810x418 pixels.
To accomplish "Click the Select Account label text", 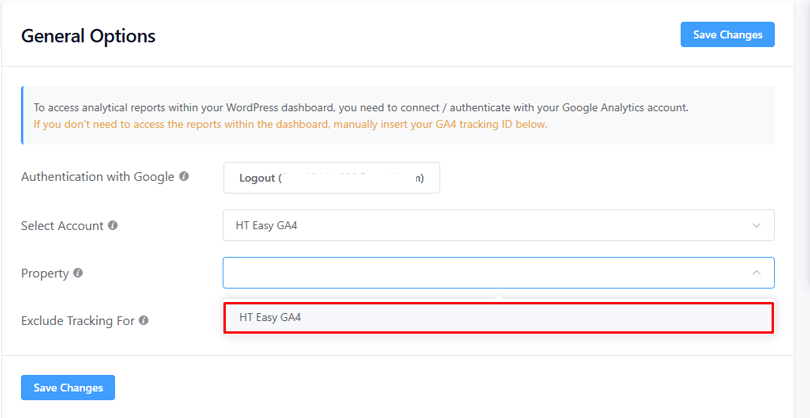I will coord(62,226).
